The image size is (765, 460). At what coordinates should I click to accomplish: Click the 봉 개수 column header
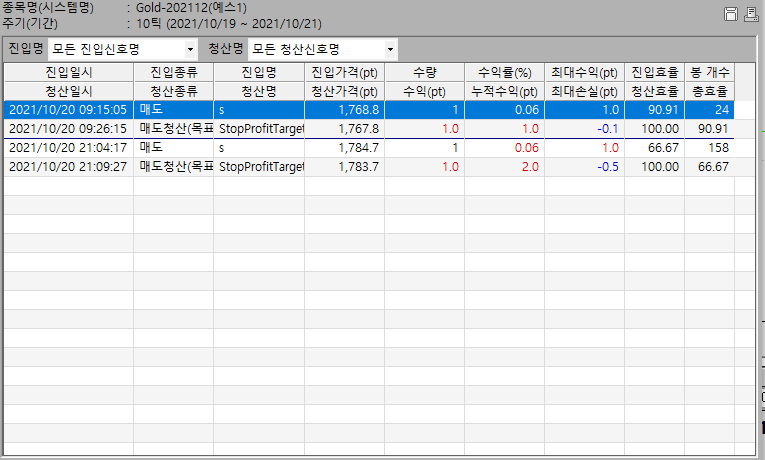coord(709,72)
